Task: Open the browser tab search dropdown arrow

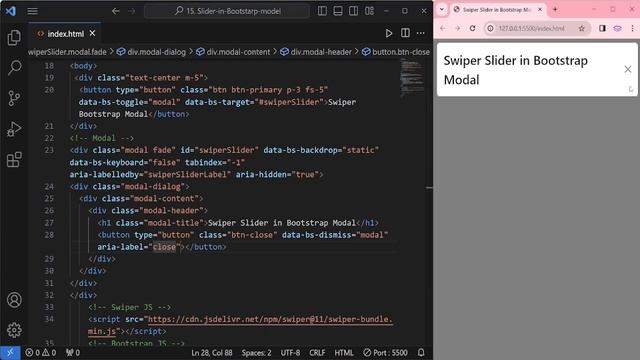Action: (442, 9)
